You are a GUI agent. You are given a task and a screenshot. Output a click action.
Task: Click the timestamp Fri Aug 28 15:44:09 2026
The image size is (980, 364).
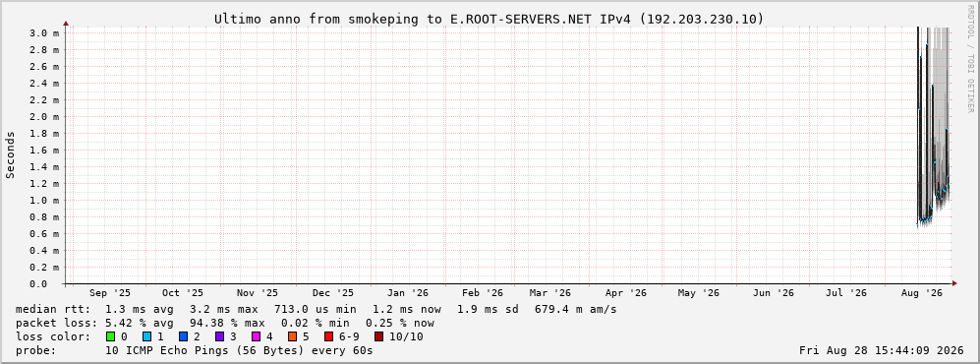882,350
